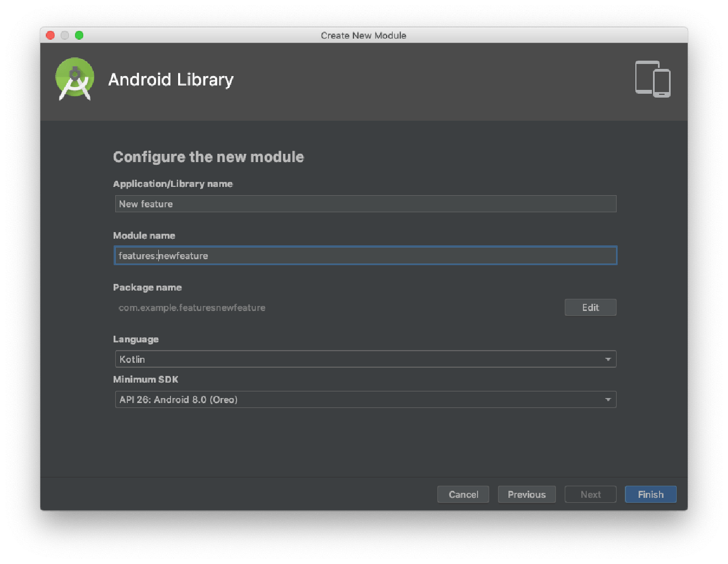Click the New feature text value
The height and width of the screenshot is (564, 728).
(x=145, y=203)
